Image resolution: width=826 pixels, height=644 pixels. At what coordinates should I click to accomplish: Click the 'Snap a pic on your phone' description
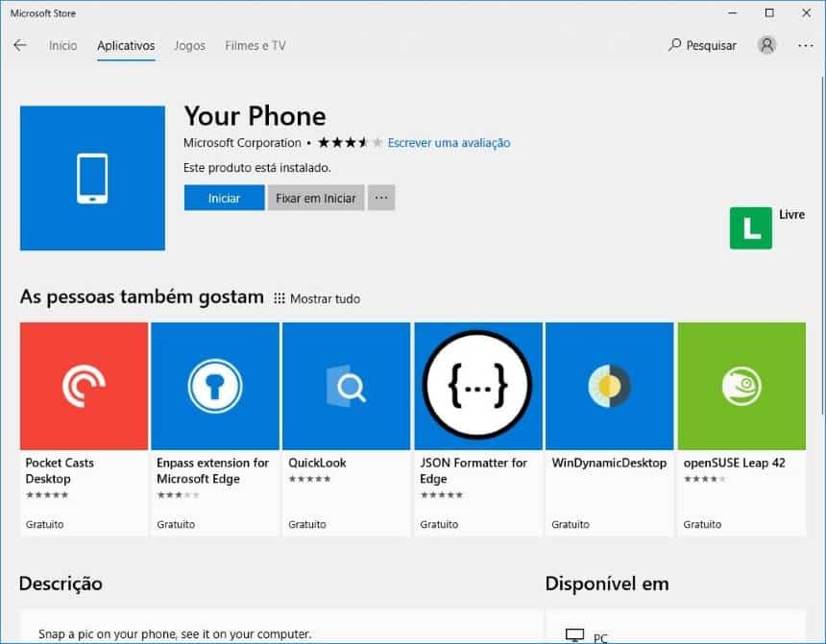coord(175,634)
